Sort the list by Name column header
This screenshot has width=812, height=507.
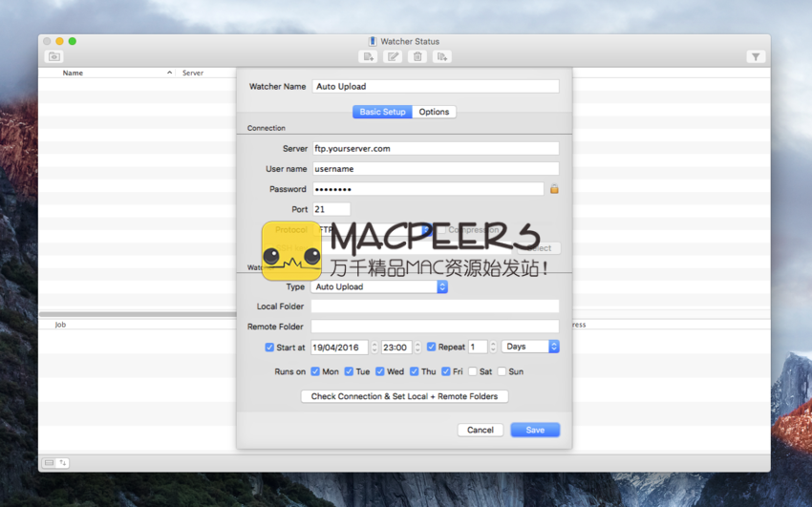click(x=73, y=73)
